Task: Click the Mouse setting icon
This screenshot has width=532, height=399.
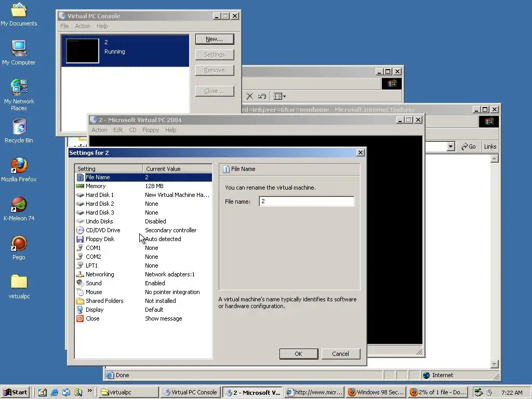Action: (x=80, y=292)
